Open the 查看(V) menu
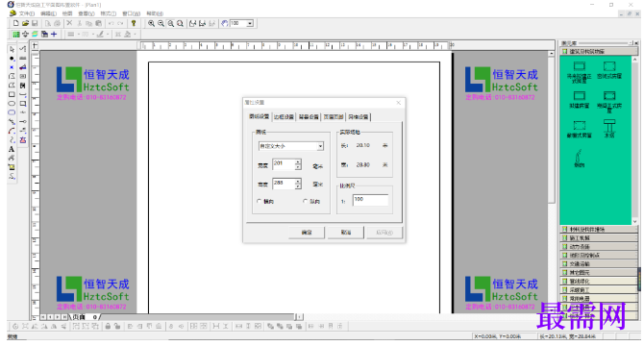Image resolution: width=644 pixels, height=346 pixels. [x=87, y=13]
